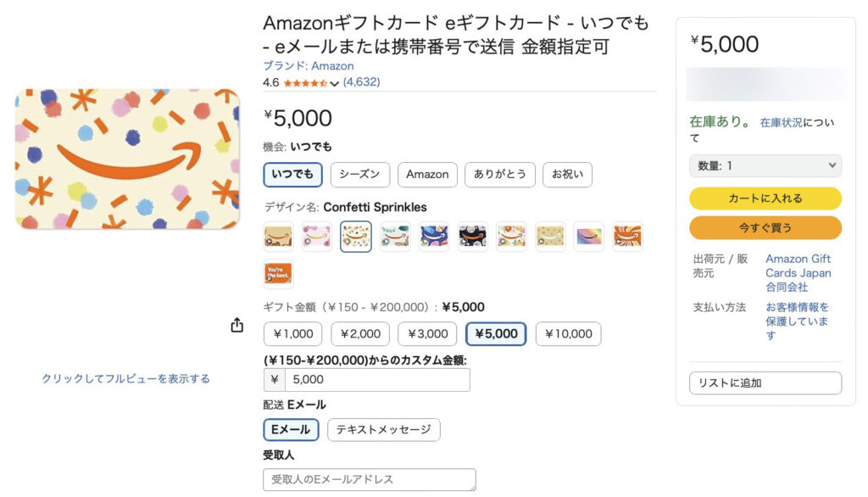Open the お祝い occasion tab
868x497 pixels.
pyautogui.click(x=567, y=175)
